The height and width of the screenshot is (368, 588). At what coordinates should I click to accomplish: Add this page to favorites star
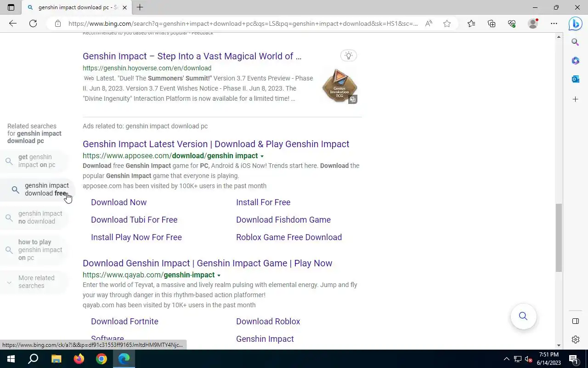(x=447, y=23)
